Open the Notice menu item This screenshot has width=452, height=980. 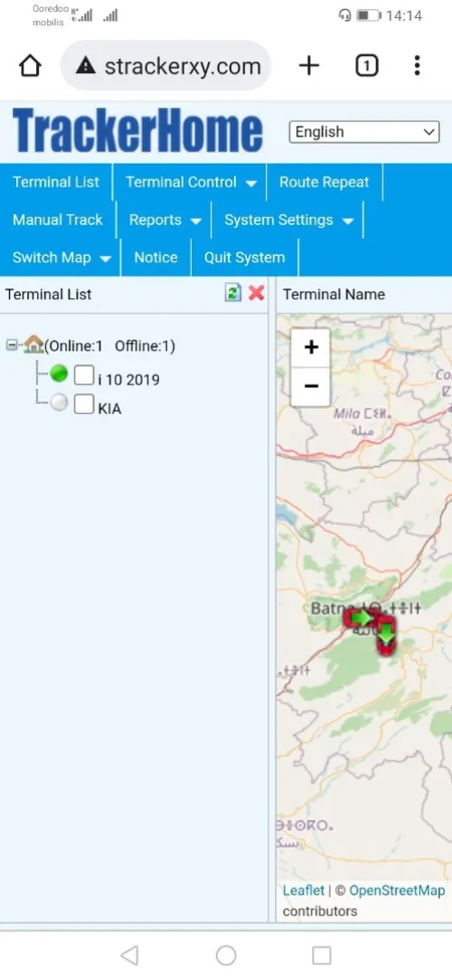pyautogui.click(x=155, y=258)
